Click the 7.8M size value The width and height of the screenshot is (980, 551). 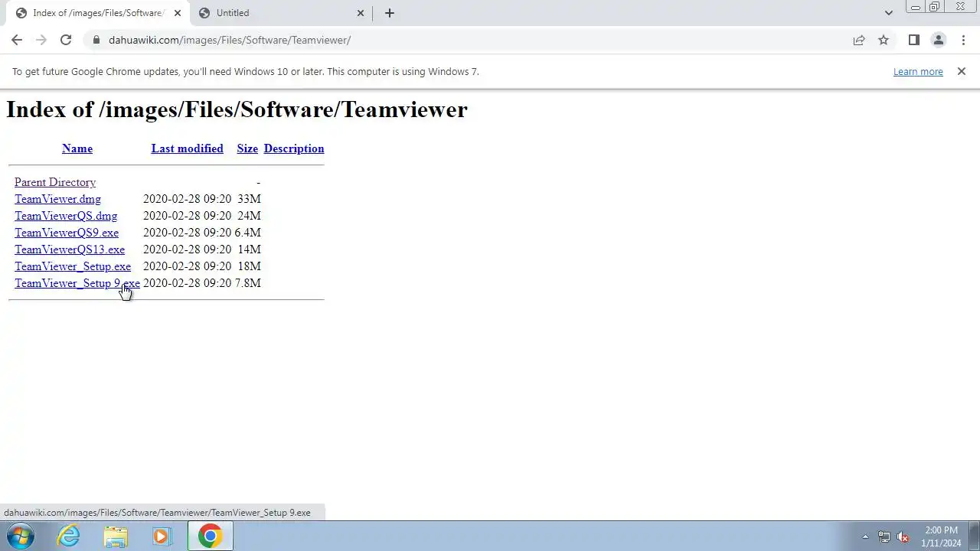[x=247, y=283]
